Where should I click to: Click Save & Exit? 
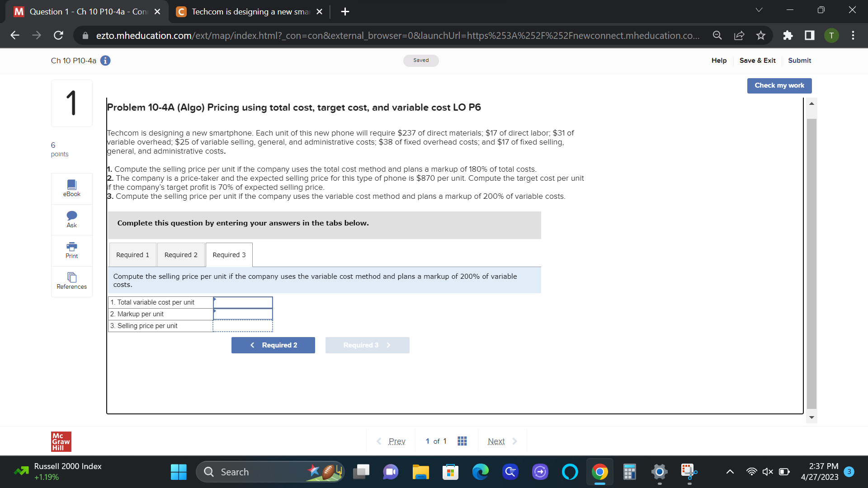click(757, 60)
